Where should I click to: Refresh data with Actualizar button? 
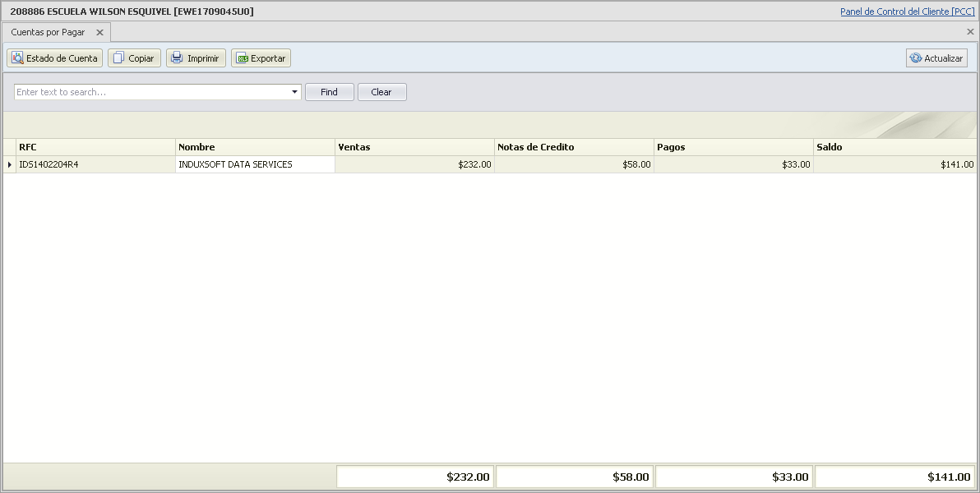(936, 58)
